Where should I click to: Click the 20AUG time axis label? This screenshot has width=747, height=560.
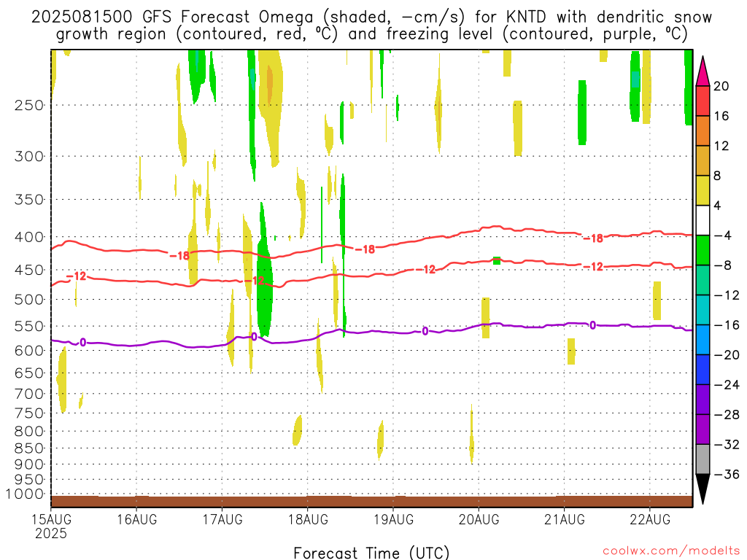pyautogui.click(x=479, y=519)
